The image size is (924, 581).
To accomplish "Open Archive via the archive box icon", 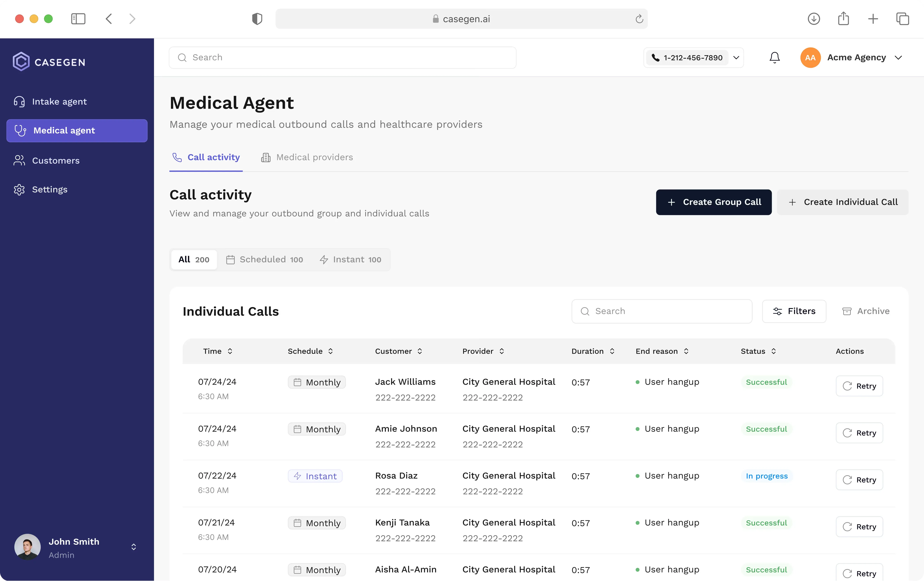I will (x=847, y=311).
